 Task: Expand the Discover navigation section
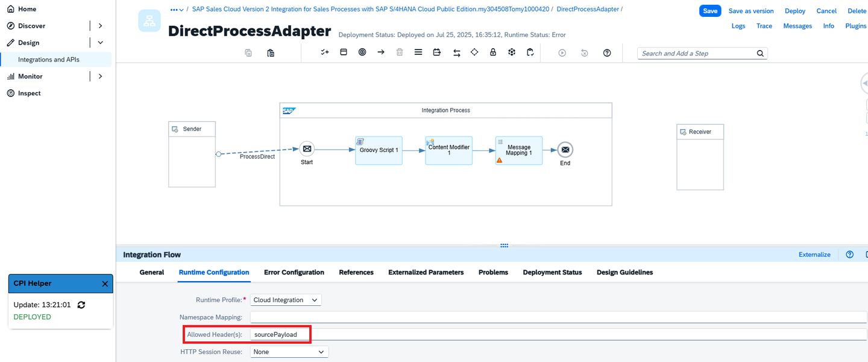click(x=100, y=26)
